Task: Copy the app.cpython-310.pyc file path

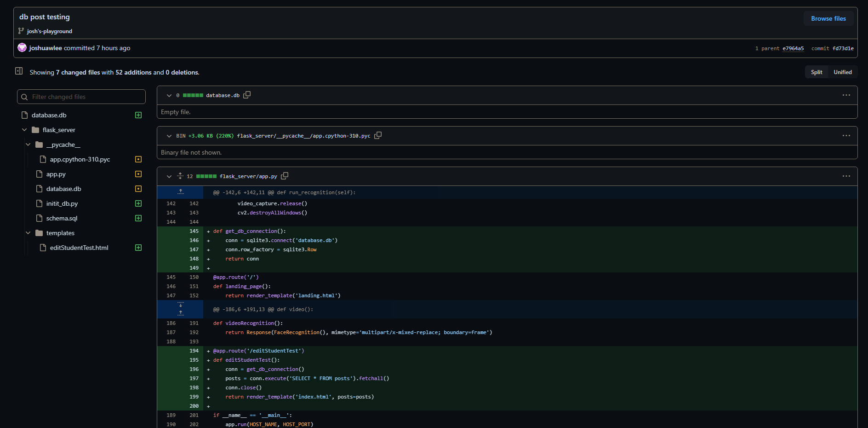Action: coord(378,135)
